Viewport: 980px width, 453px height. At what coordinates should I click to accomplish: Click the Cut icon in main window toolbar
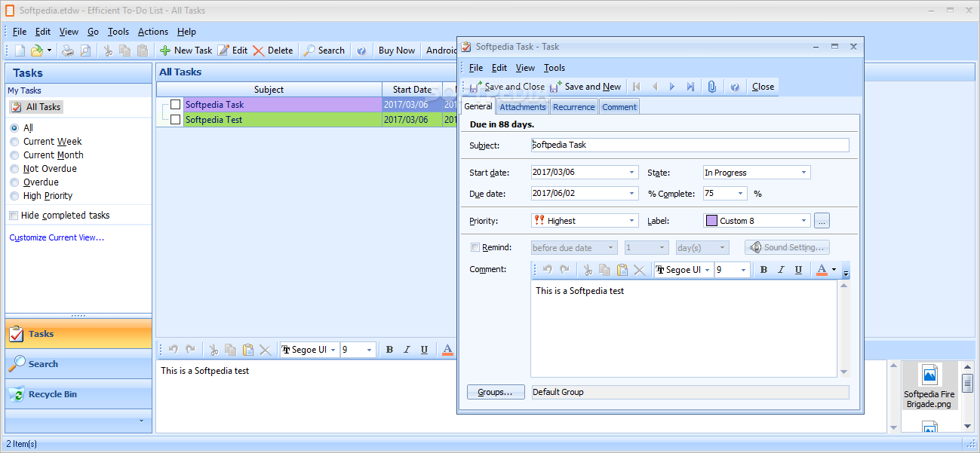108,51
